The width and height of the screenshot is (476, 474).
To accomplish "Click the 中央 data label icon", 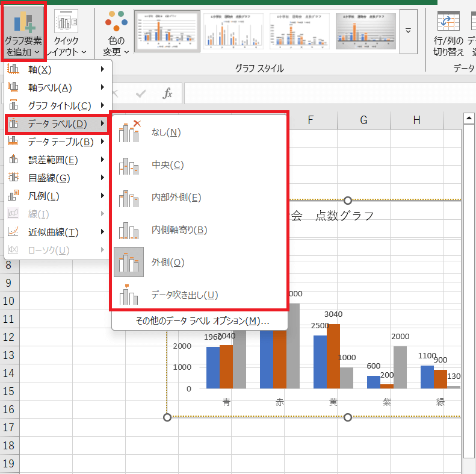I will (129, 166).
